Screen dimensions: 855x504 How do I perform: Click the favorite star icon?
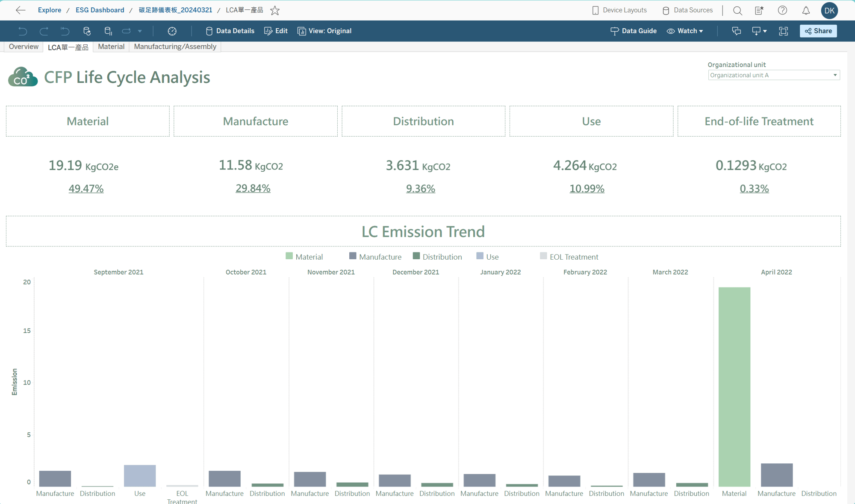tap(275, 10)
